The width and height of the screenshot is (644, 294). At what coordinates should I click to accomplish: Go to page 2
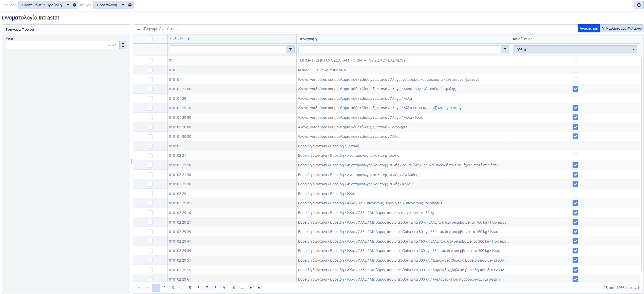point(164,288)
